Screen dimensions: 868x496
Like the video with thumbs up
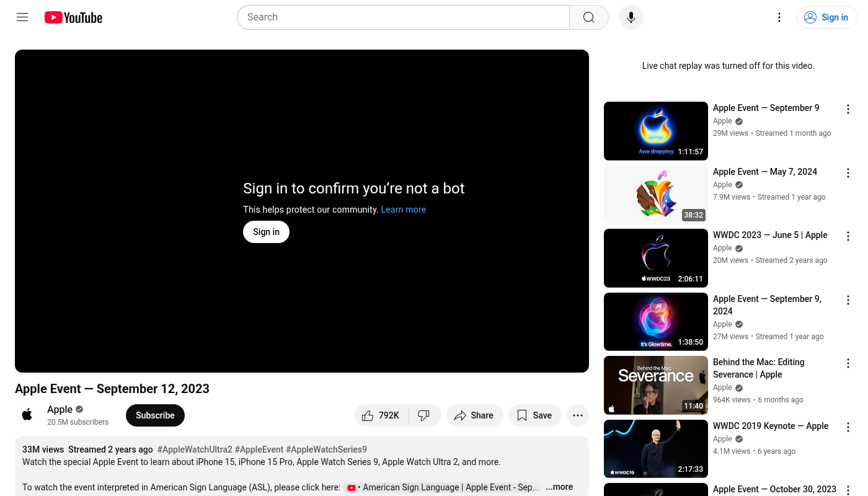381,415
